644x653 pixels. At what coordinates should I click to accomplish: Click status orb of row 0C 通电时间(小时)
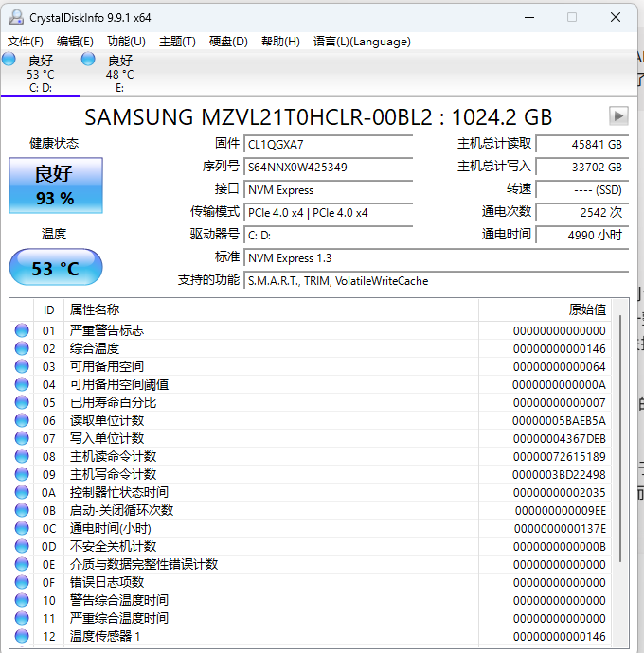22,528
